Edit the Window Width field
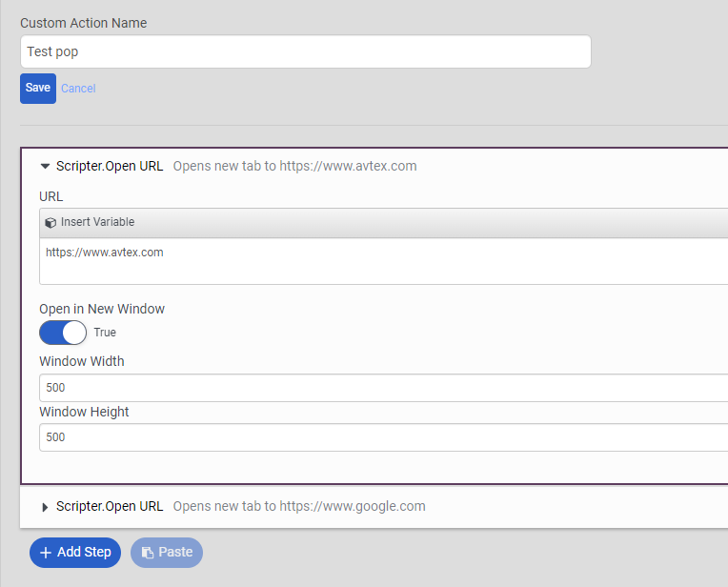Screen dimensions: 728x587 coord(381,388)
